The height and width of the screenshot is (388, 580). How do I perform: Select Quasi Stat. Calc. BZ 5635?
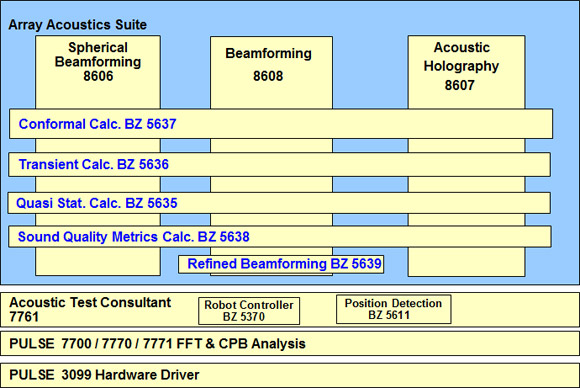pos(97,203)
